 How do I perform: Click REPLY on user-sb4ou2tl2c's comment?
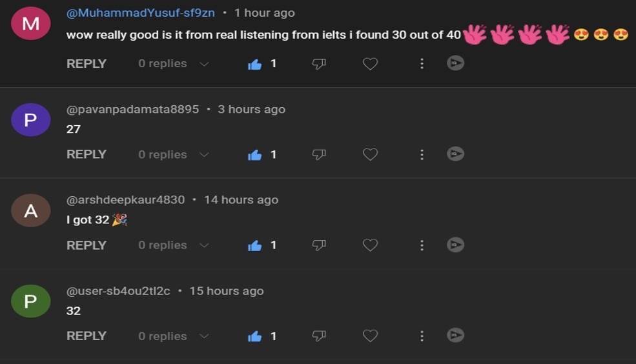point(87,336)
